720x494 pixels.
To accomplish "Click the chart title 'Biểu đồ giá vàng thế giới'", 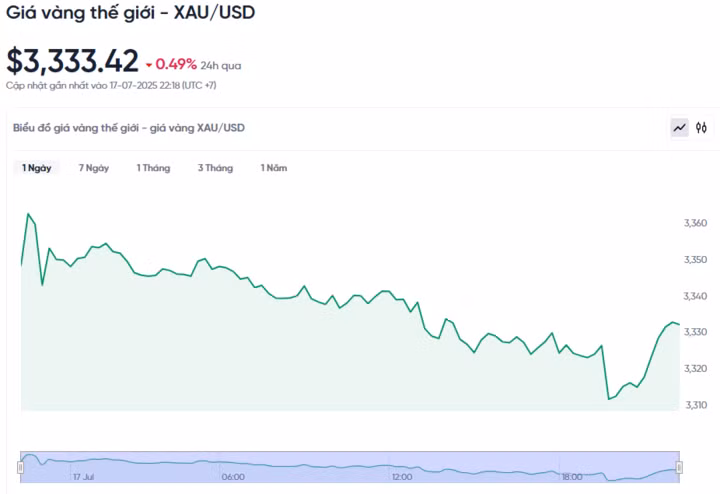I will (129, 128).
